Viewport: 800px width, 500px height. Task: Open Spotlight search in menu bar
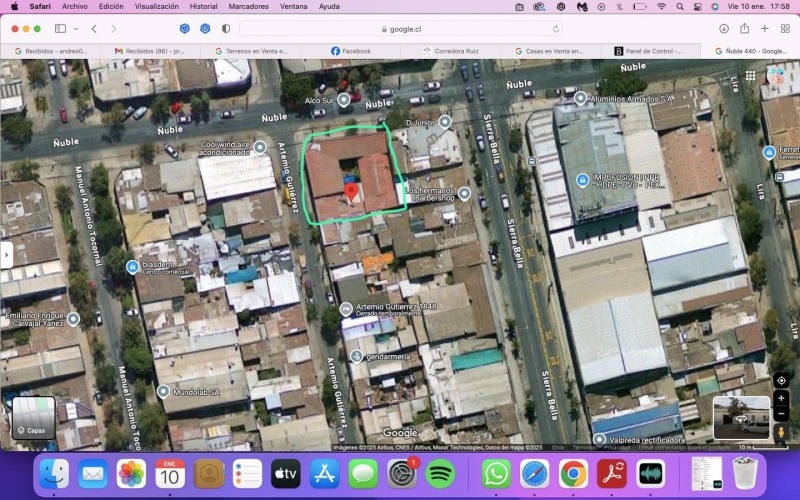click(x=680, y=7)
